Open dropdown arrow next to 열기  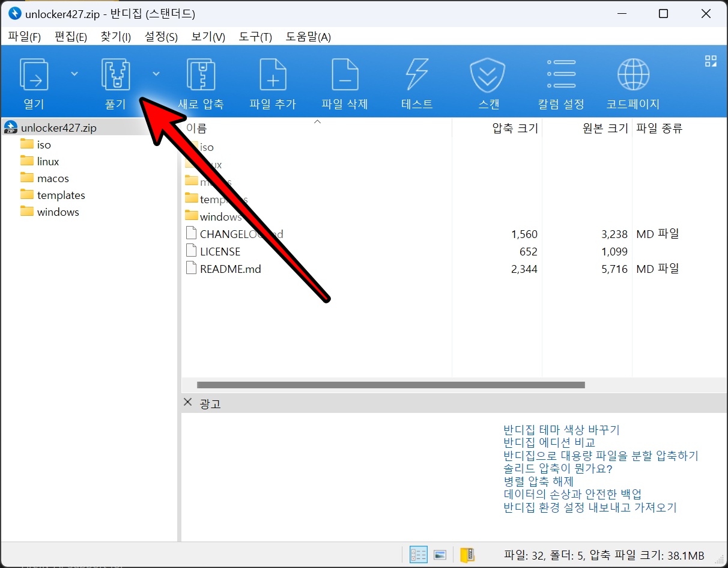[x=74, y=73]
